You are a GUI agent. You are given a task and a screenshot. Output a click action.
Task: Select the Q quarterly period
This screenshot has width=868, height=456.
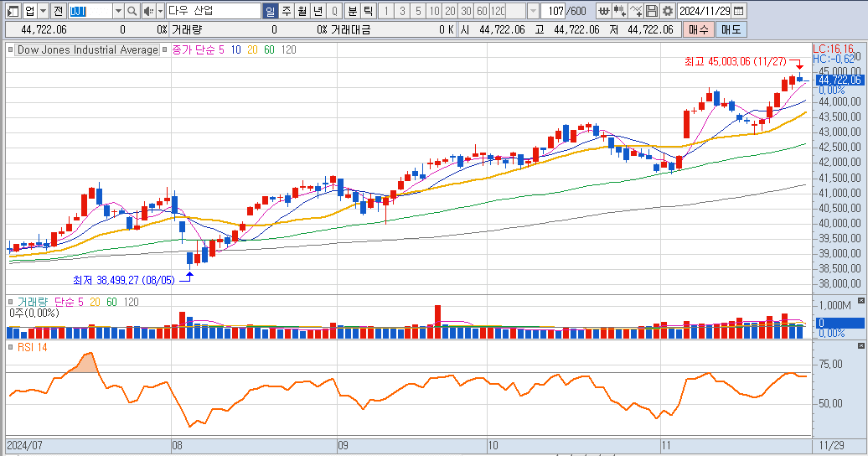click(x=334, y=11)
